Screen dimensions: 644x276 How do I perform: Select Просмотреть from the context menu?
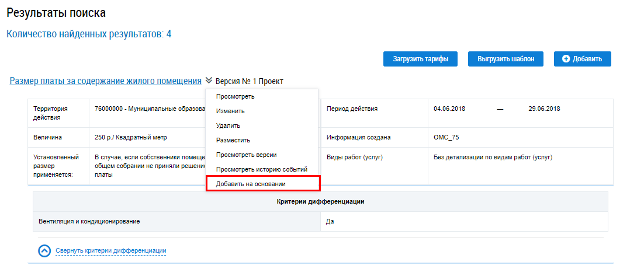click(x=235, y=96)
